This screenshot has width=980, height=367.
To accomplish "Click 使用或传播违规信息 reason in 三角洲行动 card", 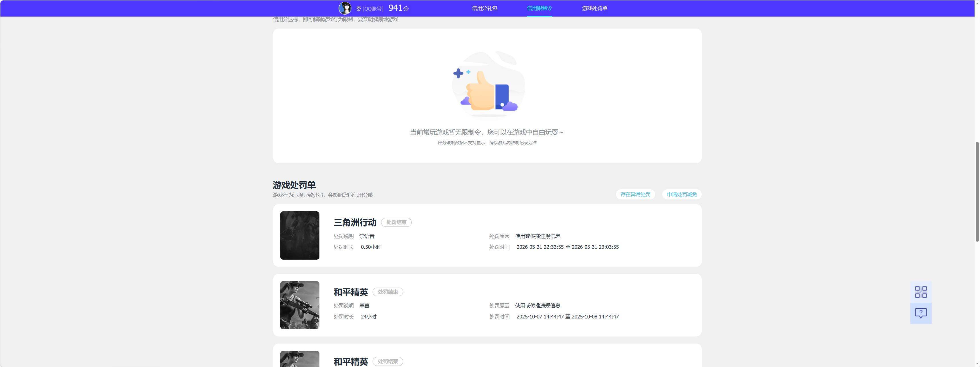I will click(x=537, y=236).
